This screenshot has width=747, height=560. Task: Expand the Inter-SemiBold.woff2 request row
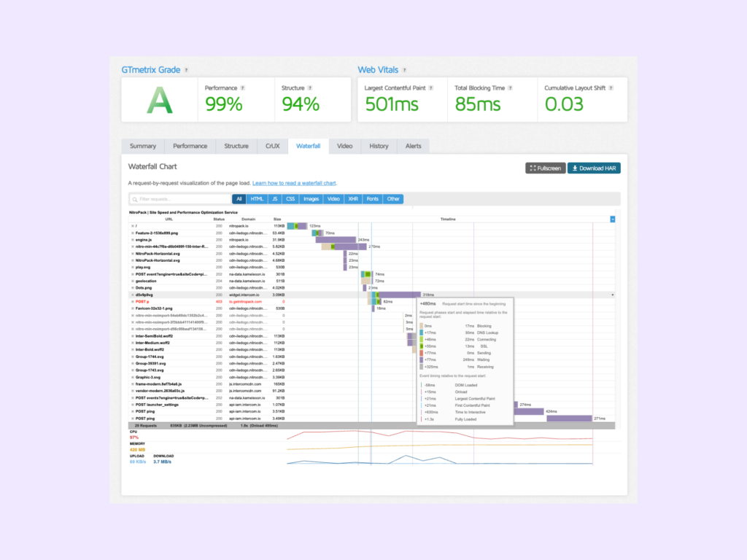tap(133, 336)
